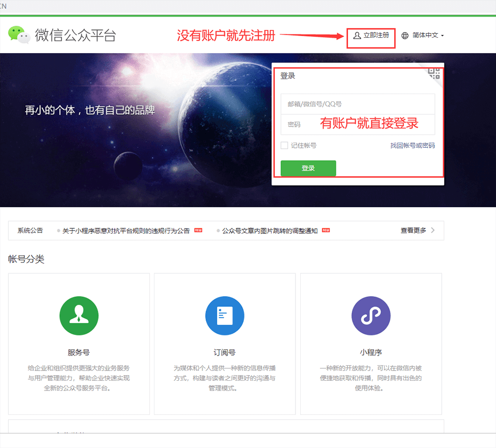Click the globe language icon
The width and height of the screenshot is (496, 448).
click(x=405, y=36)
